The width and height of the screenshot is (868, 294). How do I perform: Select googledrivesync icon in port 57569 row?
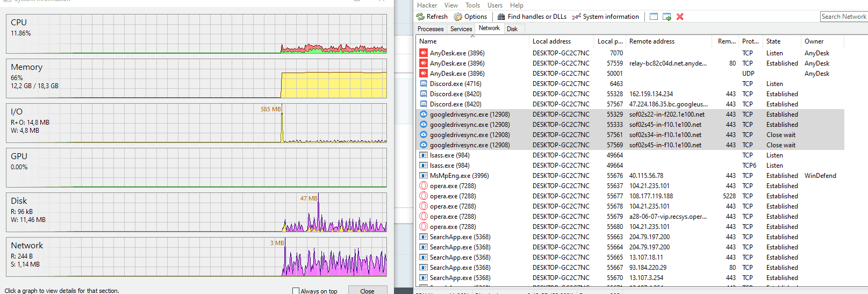tap(424, 145)
